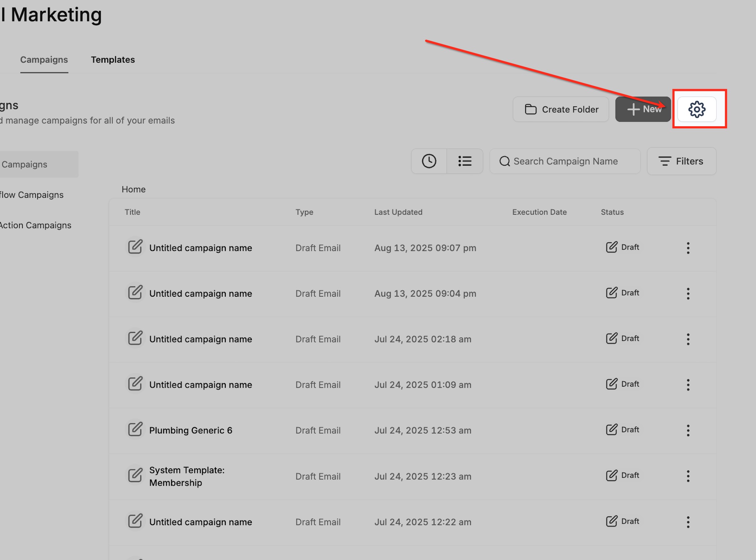Viewport: 756px width, 560px height.
Task: Open the Filters panel
Action: coord(681,161)
